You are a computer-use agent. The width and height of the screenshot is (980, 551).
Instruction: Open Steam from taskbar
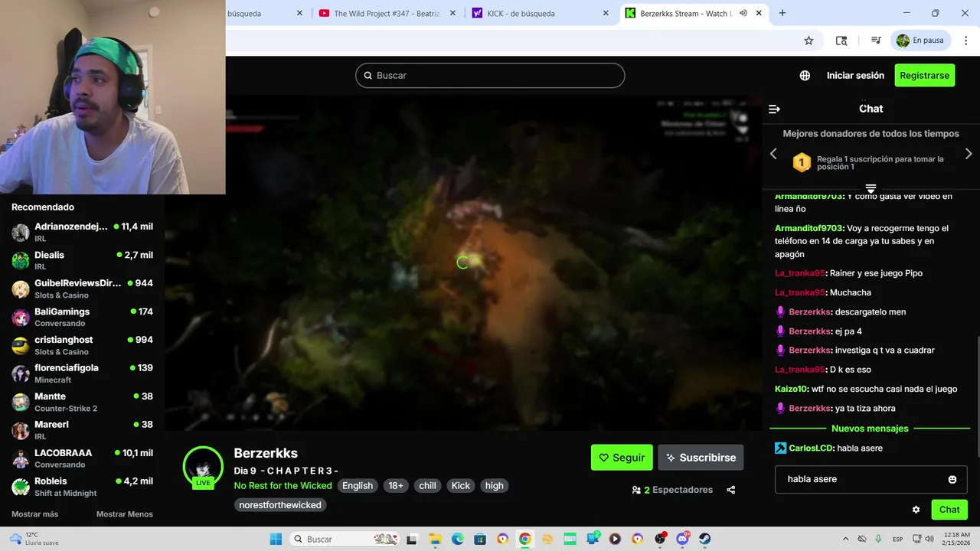[x=704, y=539]
